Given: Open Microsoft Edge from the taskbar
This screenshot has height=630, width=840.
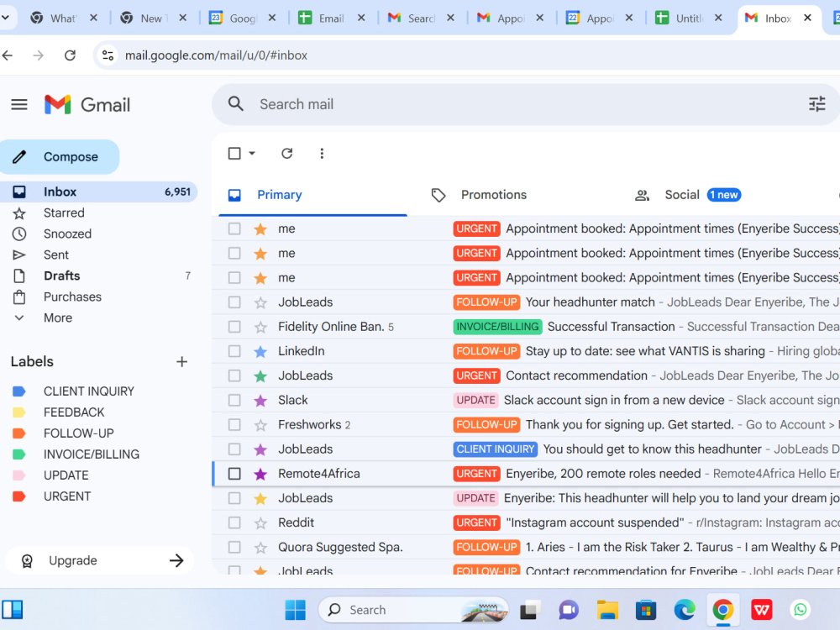Looking at the screenshot, I should [x=684, y=610].
